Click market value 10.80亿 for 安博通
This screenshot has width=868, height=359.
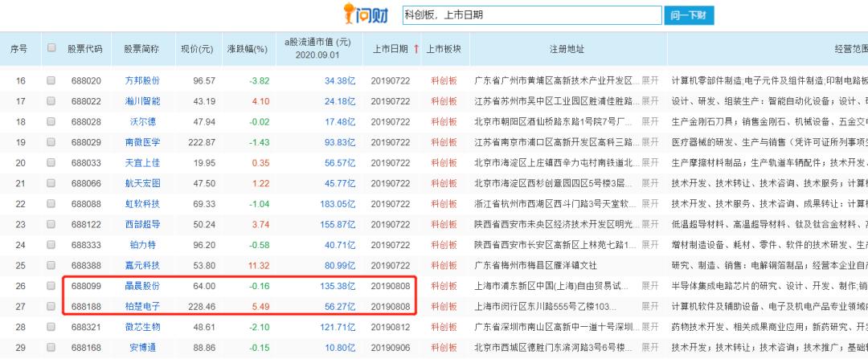click(340, 348)
